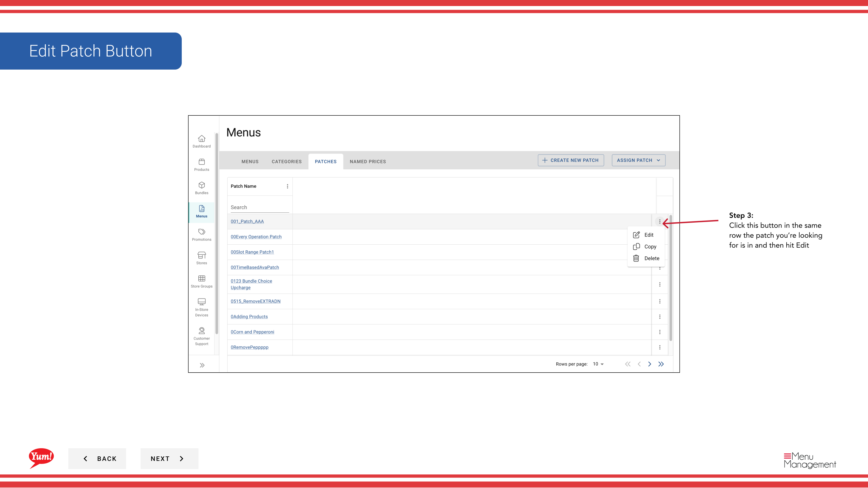Choose Delete from the patch context menu
The height and width of the screenshot is (488, 868).
[646, 259]
